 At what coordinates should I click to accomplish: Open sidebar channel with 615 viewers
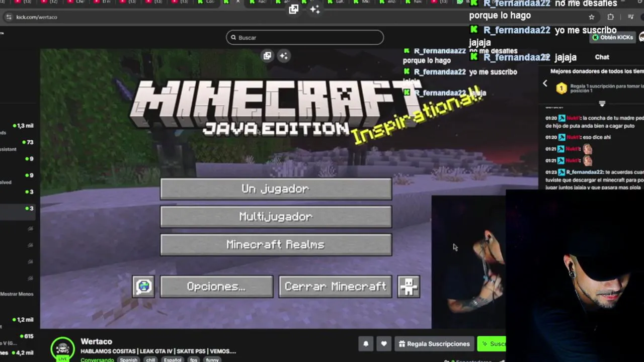click(17, 336)
